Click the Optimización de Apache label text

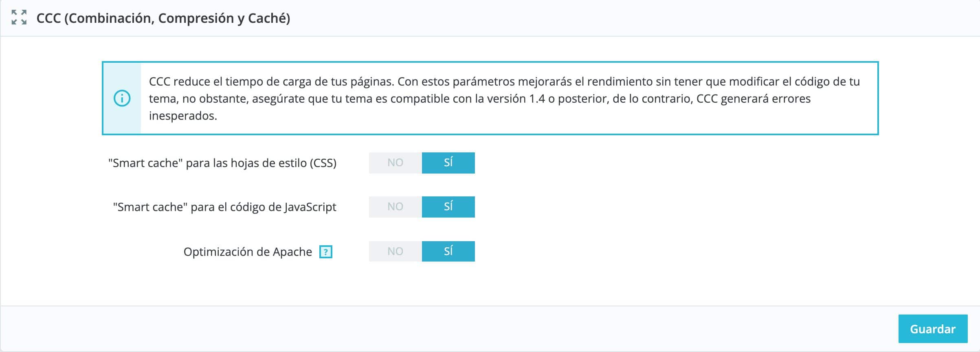248,252
